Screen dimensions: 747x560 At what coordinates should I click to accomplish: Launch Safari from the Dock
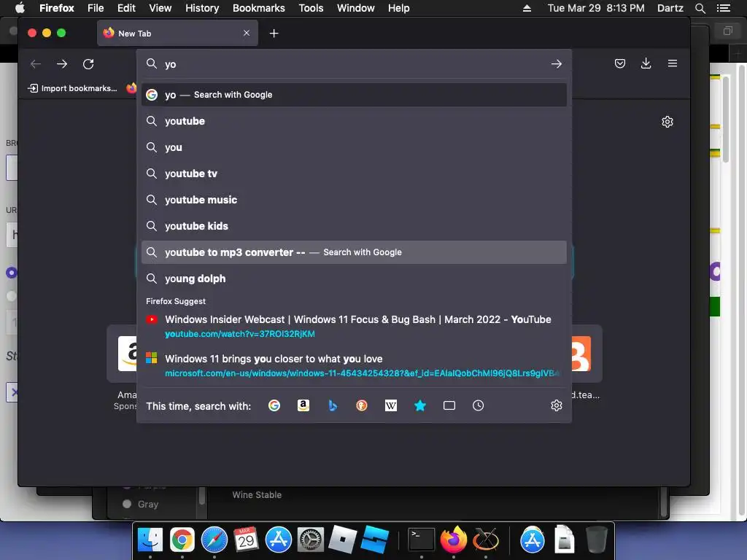coord(214,540)
